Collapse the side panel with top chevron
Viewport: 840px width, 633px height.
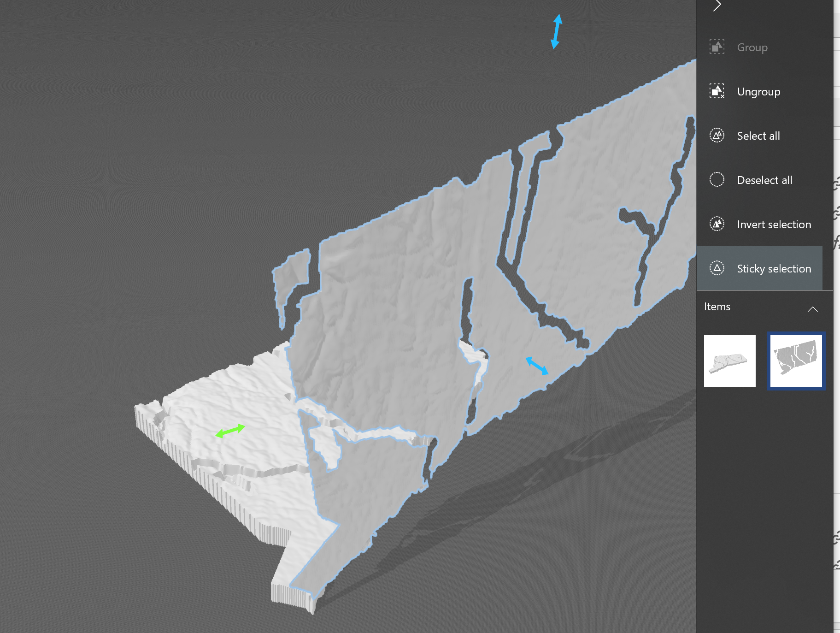tap(717, 6)
